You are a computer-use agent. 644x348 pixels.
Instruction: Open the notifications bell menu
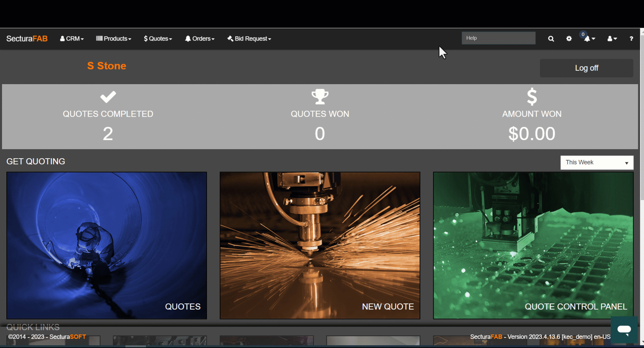pyautogui.click(x=589, y=39)
